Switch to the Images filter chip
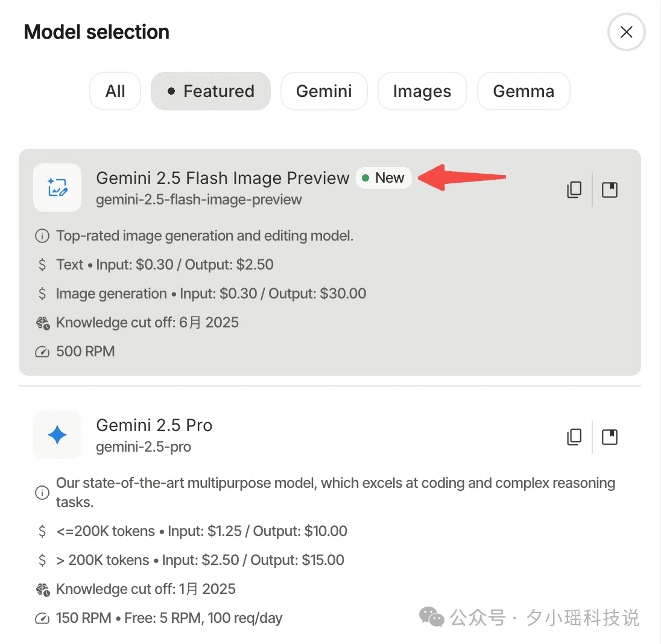The image size is (661, 644). [x=422, y=91]
